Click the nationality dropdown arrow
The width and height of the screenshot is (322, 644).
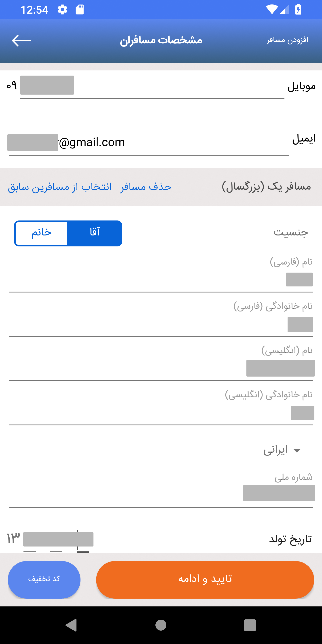click(297, 451)
